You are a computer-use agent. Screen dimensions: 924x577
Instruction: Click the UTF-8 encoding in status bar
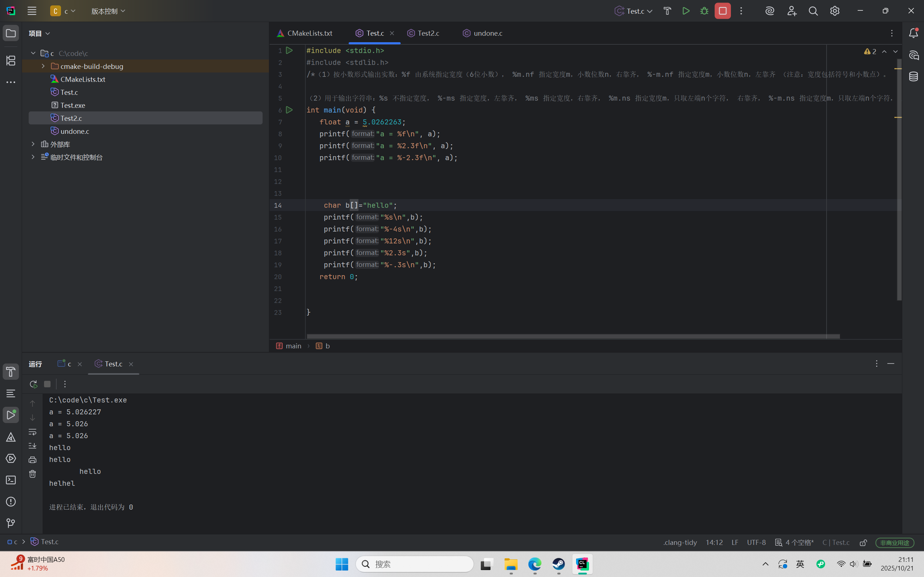[x=756, y=542]
